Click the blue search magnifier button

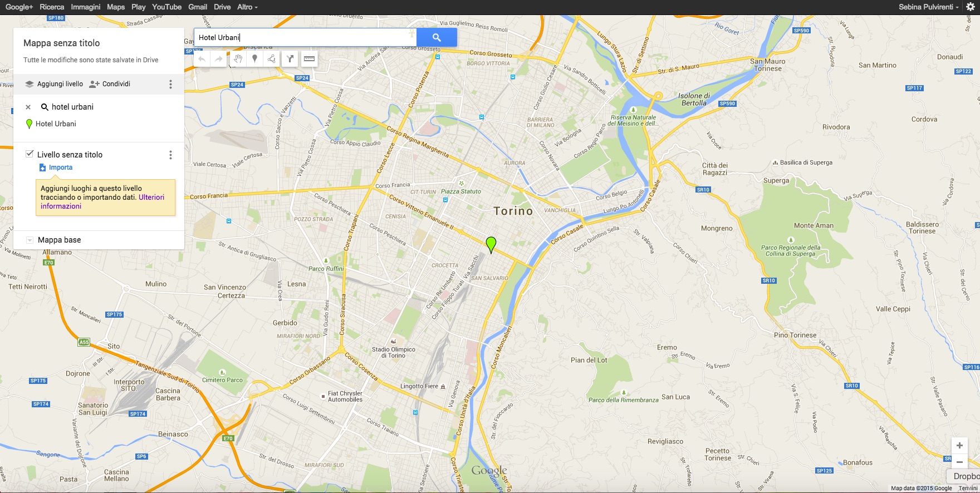point(437,37)
